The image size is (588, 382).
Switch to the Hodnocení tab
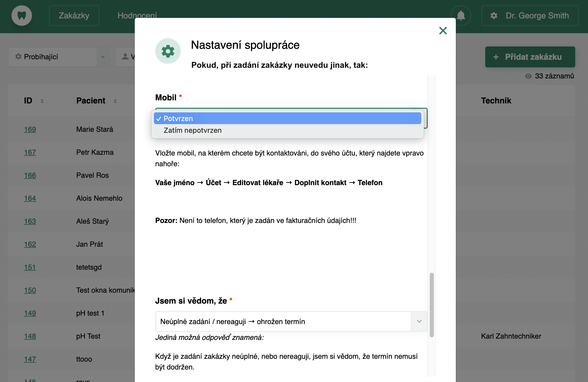[x=137, y=16]
